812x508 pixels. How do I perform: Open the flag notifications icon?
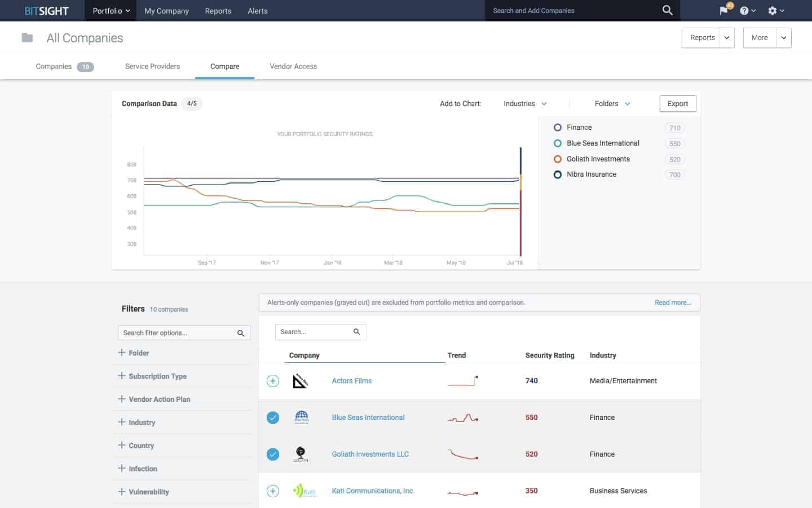click(x=724, y=10)
